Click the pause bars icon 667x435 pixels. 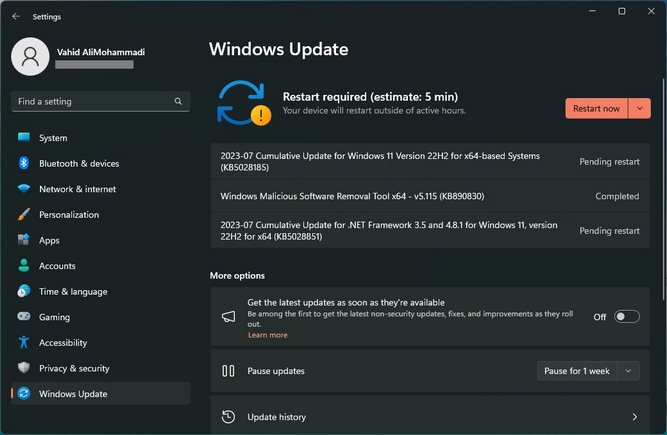point(228,371)
